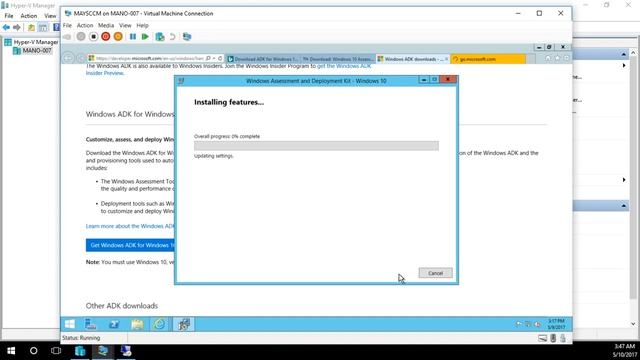Select Hyper-V Manager root tree node
This screenshot has height=360, width=640.
click(x=31, y=42)
